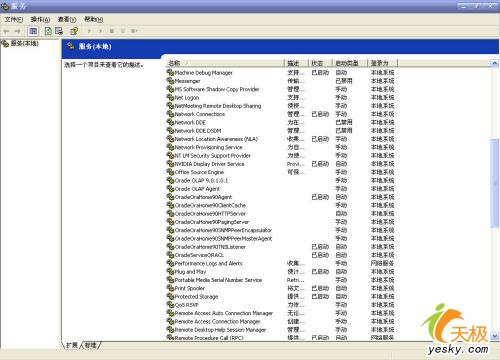This screenshot has width=500, height=360.
Task: Open the 帮助(H) menu
Action: 93,20
